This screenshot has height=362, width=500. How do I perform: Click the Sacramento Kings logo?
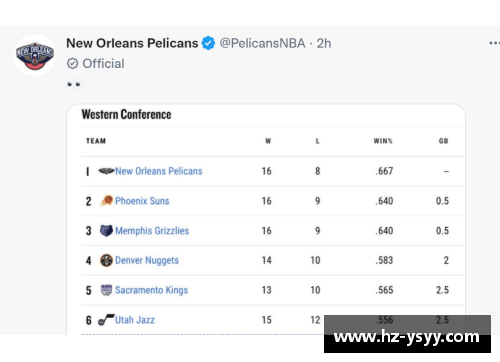pyautogui.click(x=106, y=290)
